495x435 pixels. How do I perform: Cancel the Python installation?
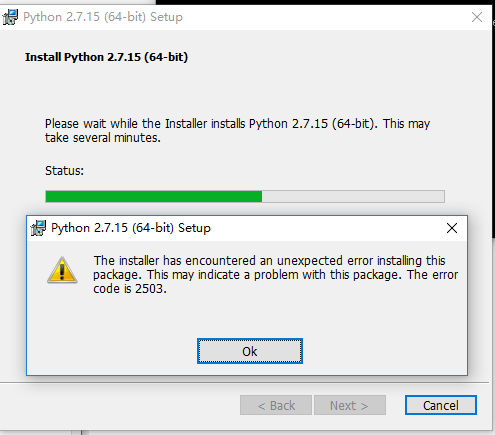(x=441, y=405)
